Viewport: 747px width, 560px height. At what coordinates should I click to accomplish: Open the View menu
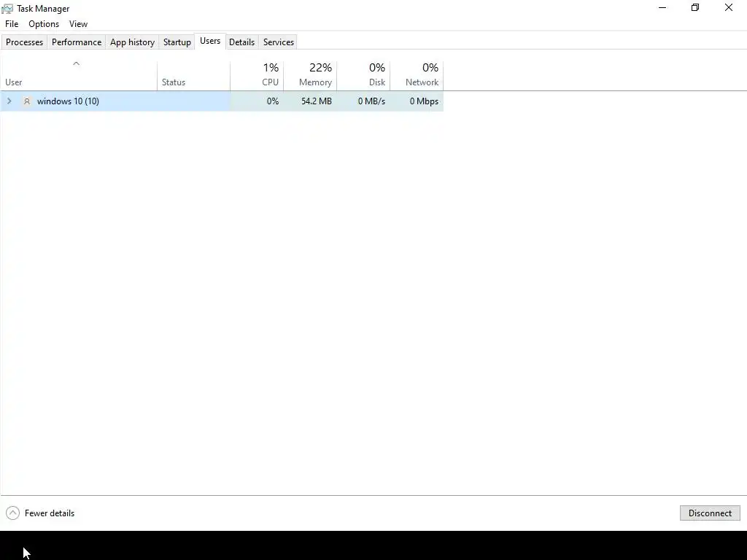[x=78, y=24]
